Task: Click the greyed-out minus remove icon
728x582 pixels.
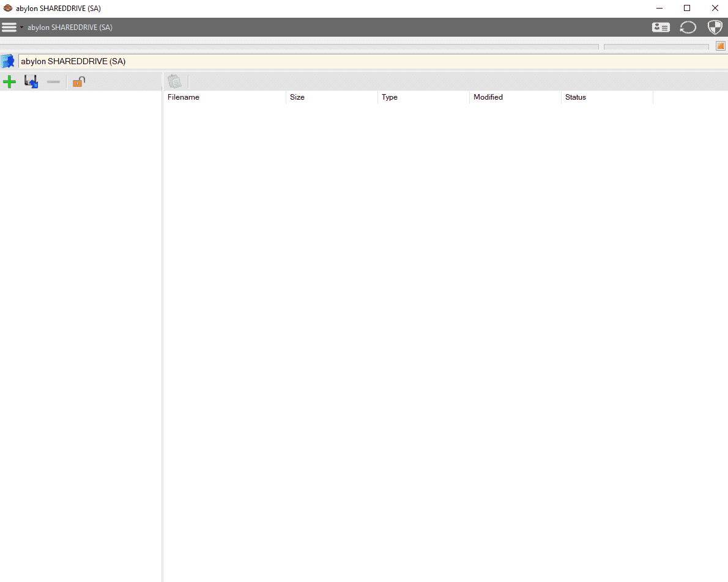Action: [x=53, y=82]
